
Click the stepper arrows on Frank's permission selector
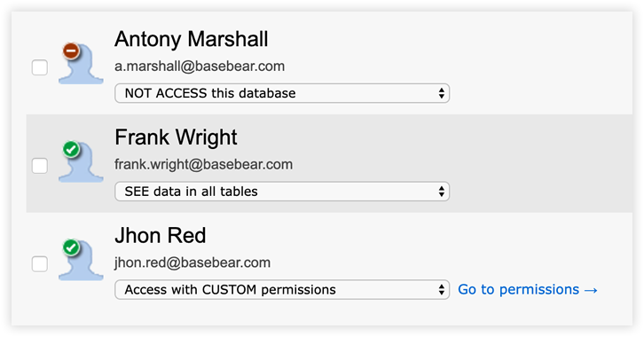pyautogui.click(x=441, y=192)
